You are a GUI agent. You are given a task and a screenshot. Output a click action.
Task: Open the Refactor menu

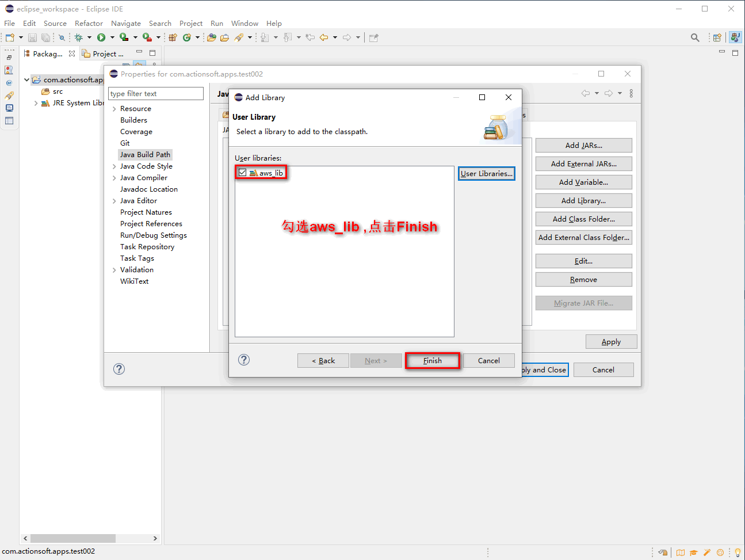(89, 24)
